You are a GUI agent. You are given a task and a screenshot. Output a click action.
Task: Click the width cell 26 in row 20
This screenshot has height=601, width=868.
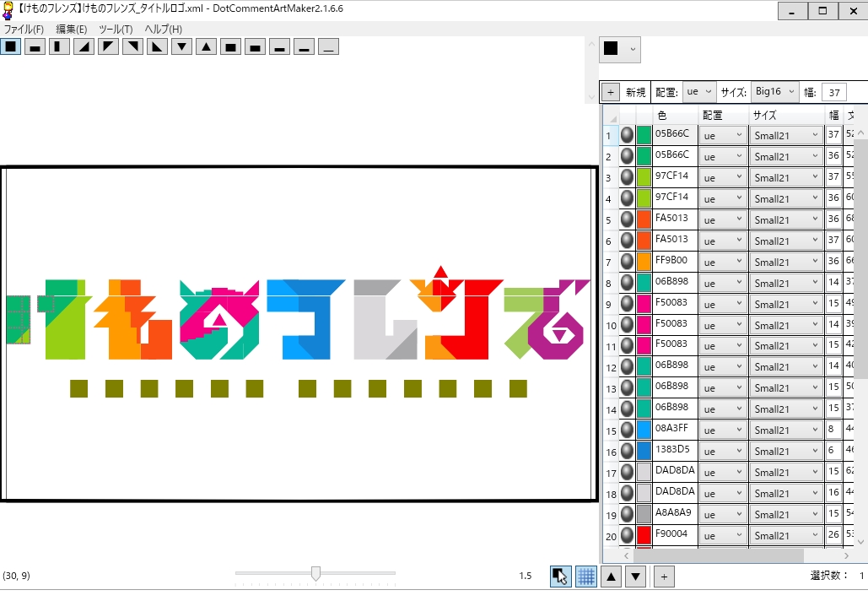coord(833,534)
